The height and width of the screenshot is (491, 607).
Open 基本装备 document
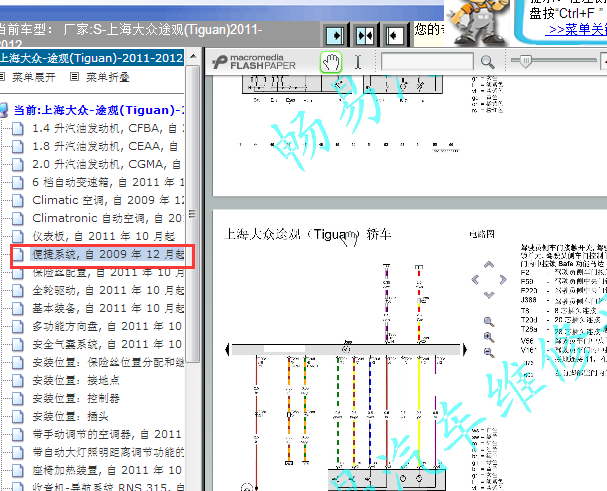[108, 308]
